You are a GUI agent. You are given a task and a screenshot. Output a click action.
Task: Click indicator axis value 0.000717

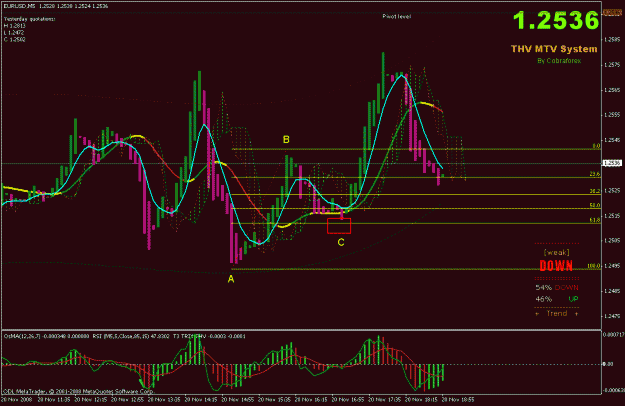tap(613, 335)
